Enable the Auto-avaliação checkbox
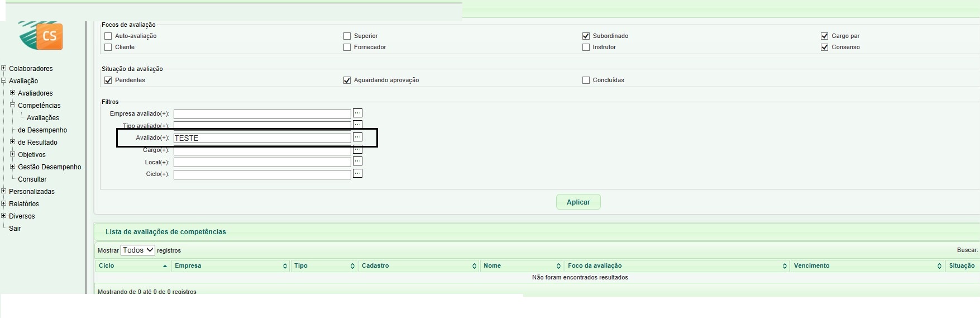 pyautogui.click(x=108, y=36)
